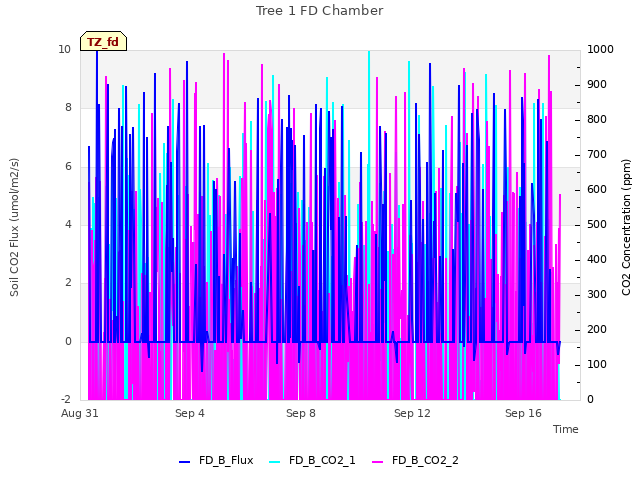Click the 10 value on flux axis
This screenshot has width=640, height=480.
64,49
